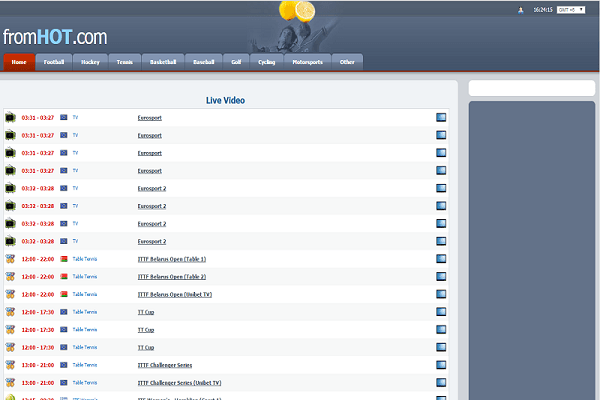The height and width of the screenshot is (400, 600).
Task: Click 12:00 - 22:00 time for ITTF Belarus Open (Table 2)
Action: 38,277
